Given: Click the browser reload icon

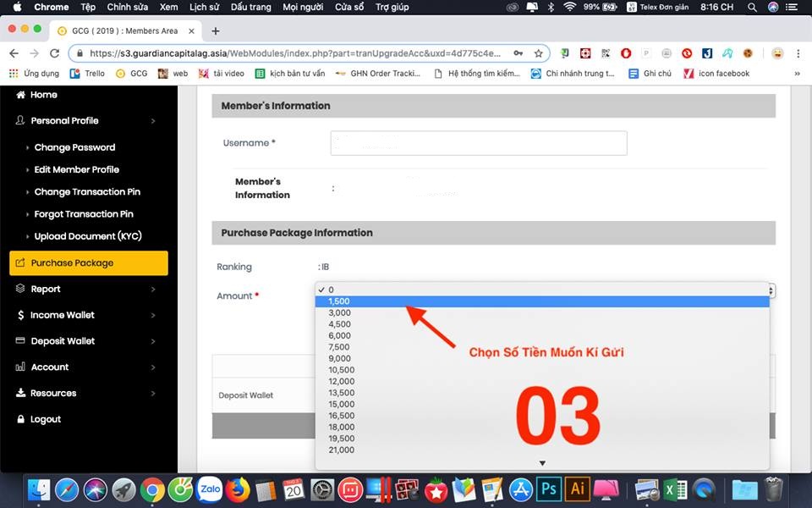Looking at the screenshot, I should click(54, 52).
